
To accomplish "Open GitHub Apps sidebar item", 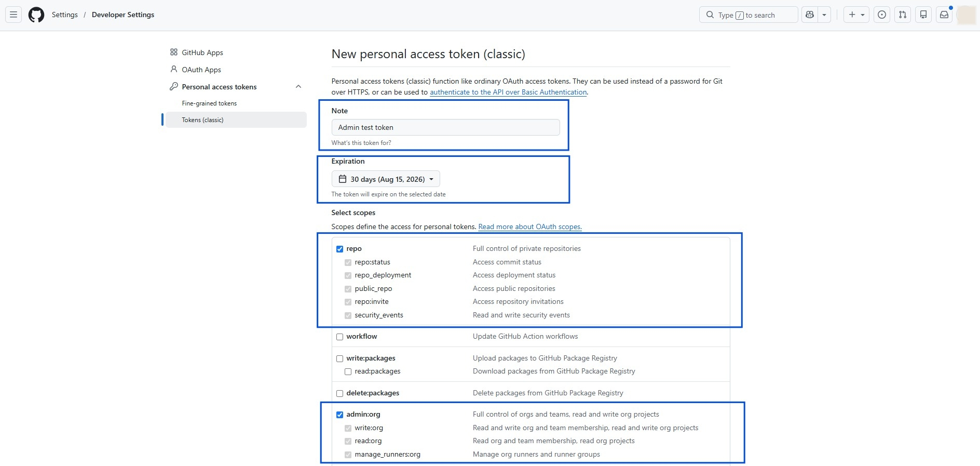I will click(202, 52).
